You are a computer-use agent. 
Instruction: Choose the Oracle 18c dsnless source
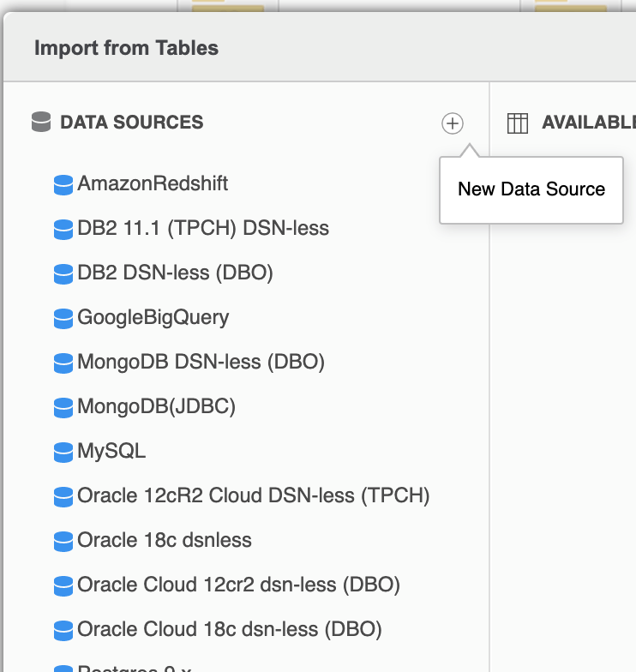tap(165, 540)
